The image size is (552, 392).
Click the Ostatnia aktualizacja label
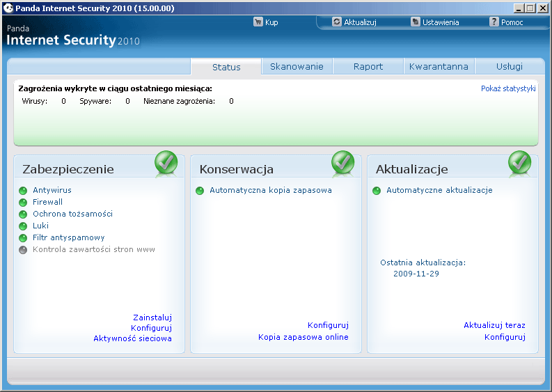pos(423,262)
